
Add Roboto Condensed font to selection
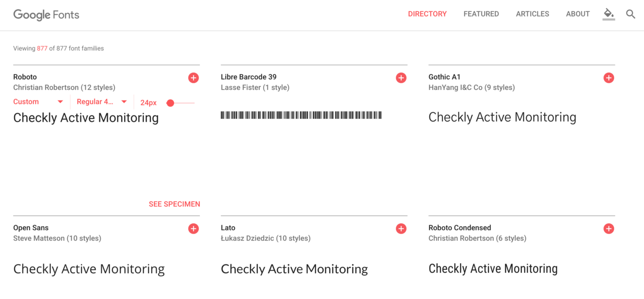609,229
